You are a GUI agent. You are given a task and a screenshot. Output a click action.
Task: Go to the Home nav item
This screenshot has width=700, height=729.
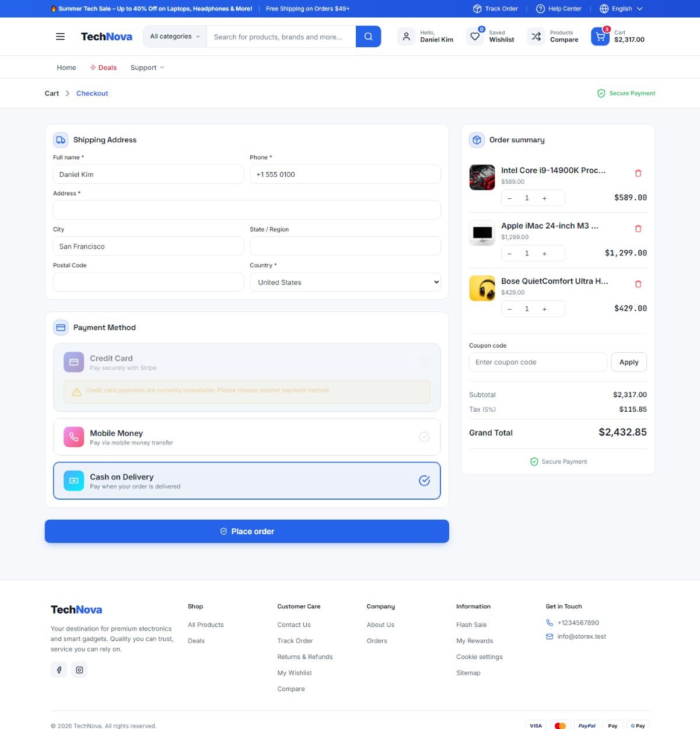[x=66, y=68]
